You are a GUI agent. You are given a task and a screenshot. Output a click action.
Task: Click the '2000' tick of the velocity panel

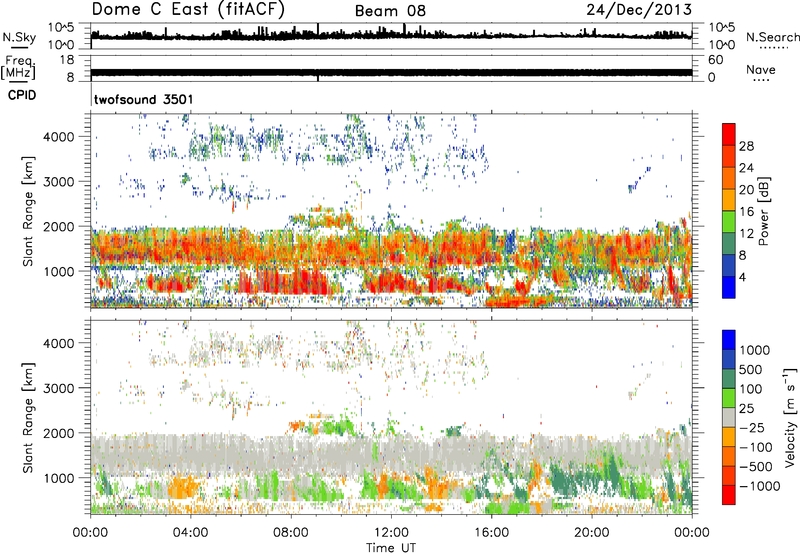point(59,433)
